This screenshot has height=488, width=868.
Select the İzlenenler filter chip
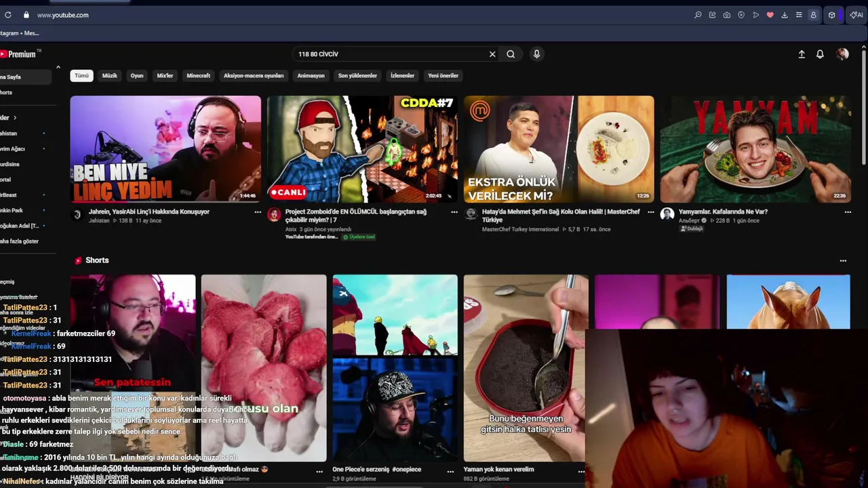tap(402, 76)
